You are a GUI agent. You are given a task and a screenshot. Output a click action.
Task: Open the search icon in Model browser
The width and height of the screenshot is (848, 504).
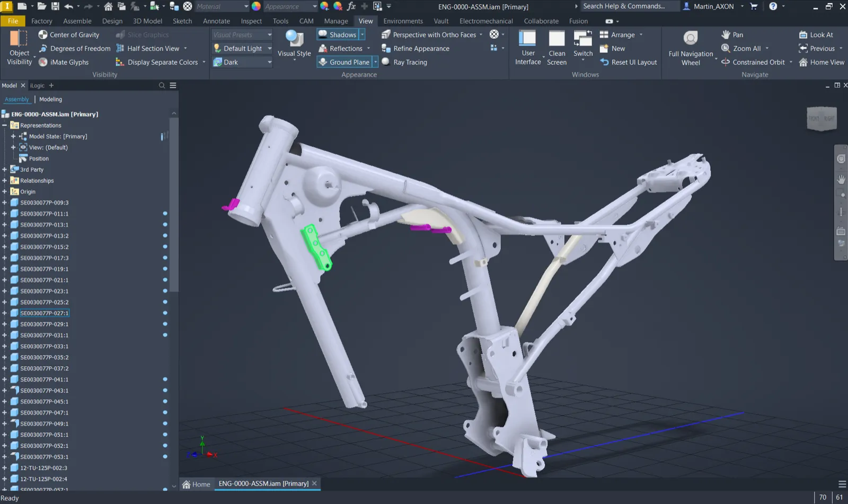click(162, 85)
